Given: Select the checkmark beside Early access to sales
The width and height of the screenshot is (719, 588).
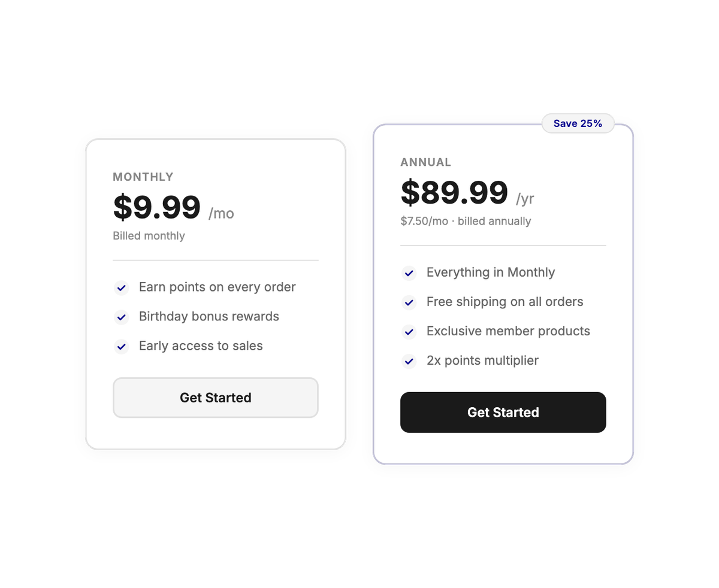Looking at the screenshot, I should click(x=121, y=346).
